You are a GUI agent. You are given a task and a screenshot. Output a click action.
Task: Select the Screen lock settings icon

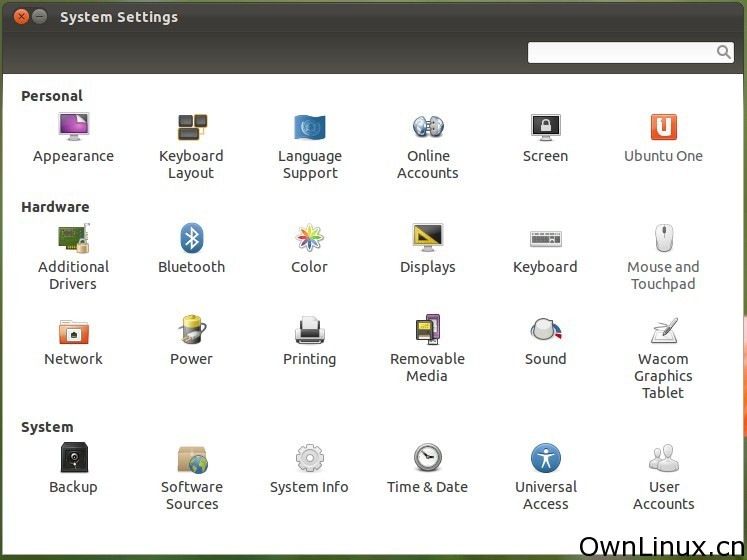click(x=545, y=128)
